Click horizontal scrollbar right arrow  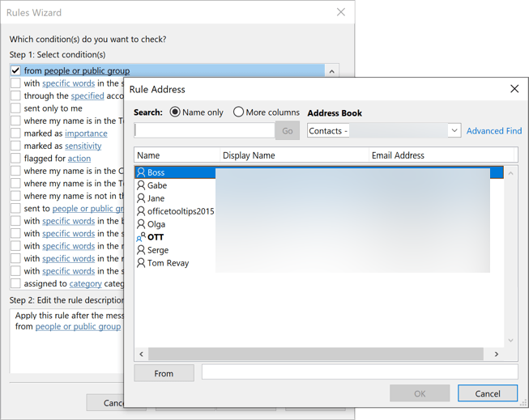point(497,354)
